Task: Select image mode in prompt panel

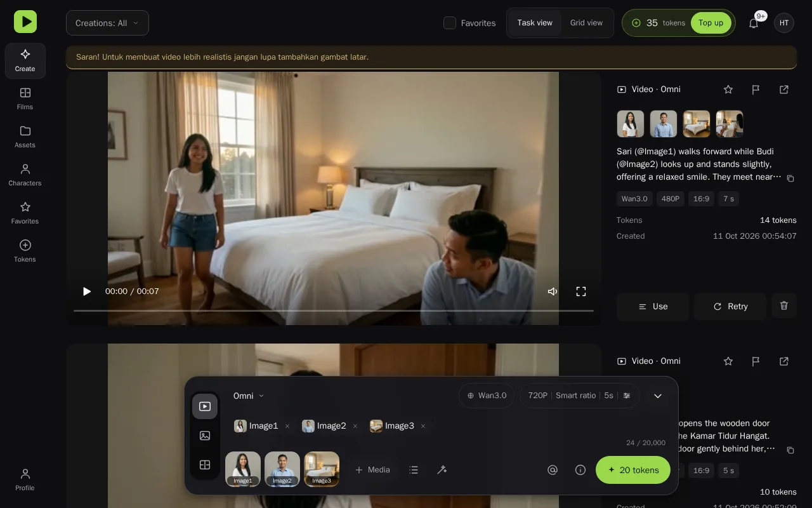Action: click(205, 436)
